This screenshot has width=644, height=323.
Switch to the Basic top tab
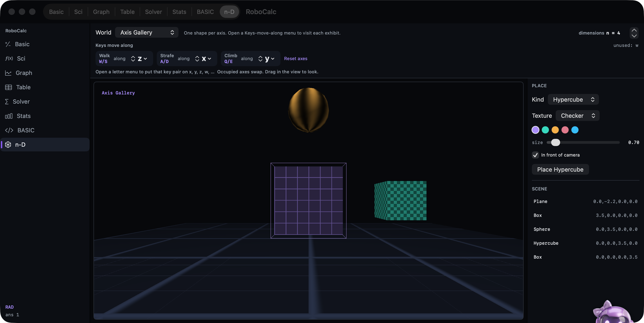[x=56, y=12]
